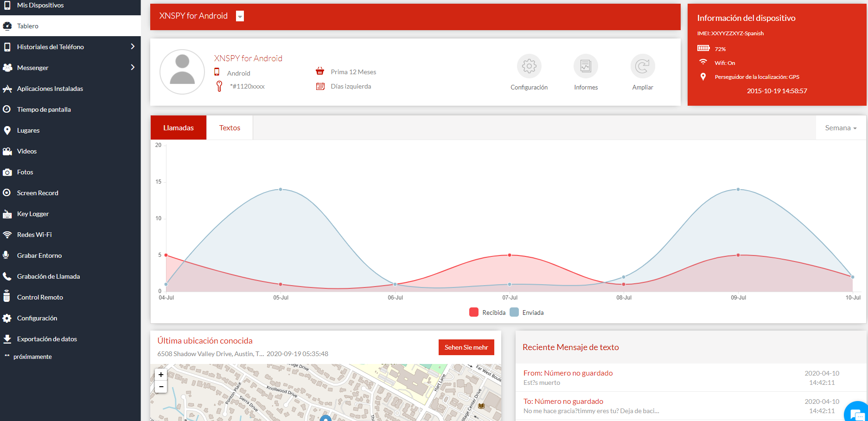This screenshot has height=421, width=868.
Task: Select Screen Record menu item
Action: [70, 193]
